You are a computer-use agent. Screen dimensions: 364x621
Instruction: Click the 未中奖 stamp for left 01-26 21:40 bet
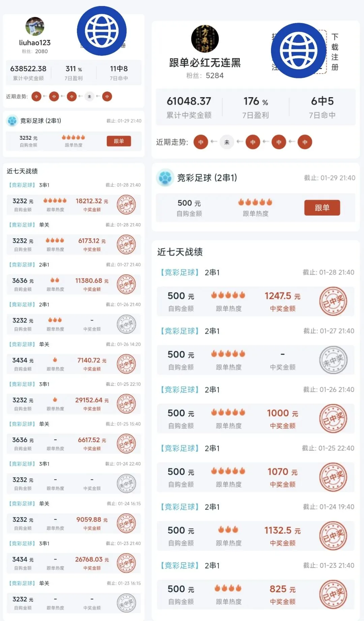point(126,324)
